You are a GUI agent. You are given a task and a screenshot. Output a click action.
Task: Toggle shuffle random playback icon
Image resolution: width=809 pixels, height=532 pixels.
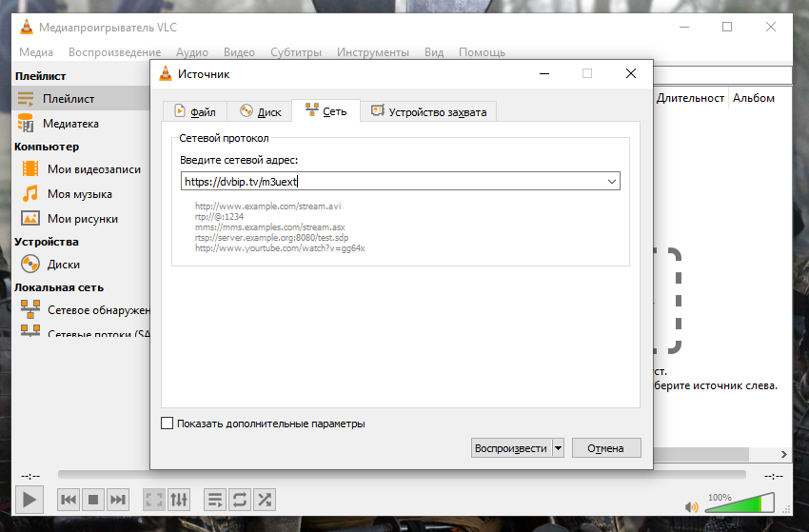pyautogui.click(x=265, y=500)
